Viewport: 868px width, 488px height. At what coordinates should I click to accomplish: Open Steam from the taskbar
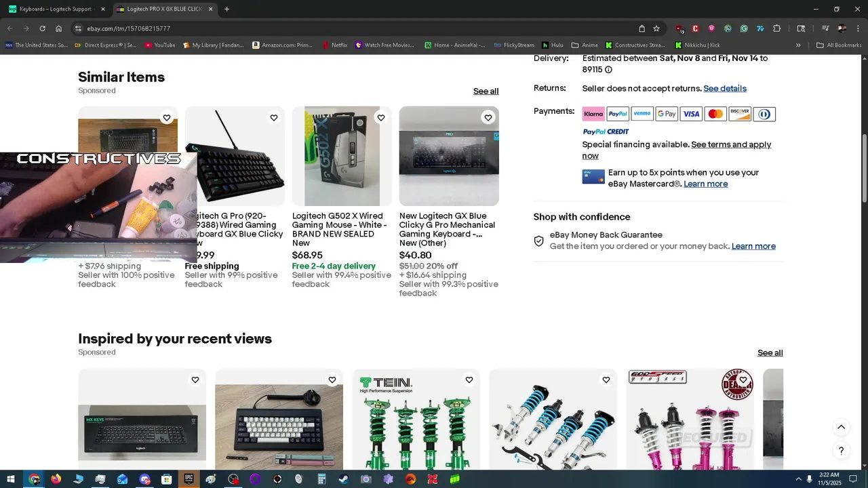coord(344,479)
